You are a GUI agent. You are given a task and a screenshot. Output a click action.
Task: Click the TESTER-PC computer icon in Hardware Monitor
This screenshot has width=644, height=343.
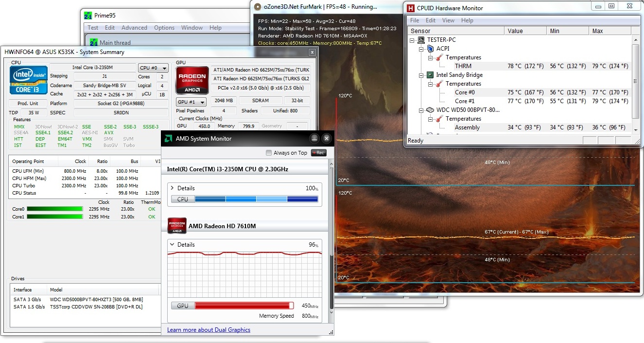[x=421, y=40]
